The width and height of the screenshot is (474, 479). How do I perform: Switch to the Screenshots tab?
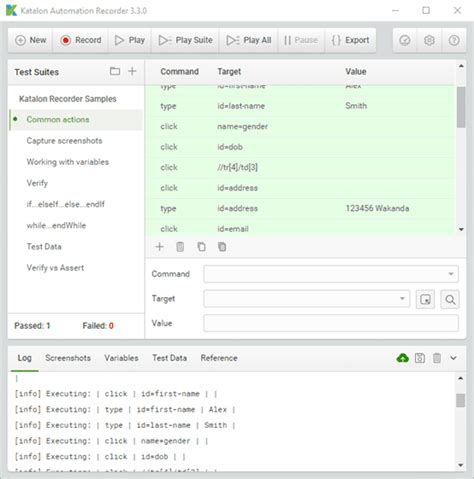click(68, 358)
